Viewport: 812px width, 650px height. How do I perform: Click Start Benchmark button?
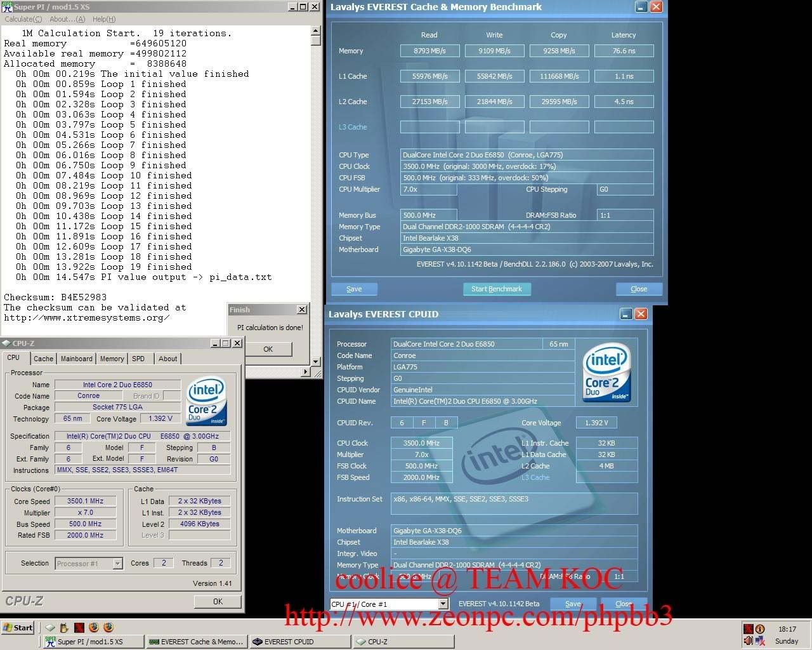(497, 289)
